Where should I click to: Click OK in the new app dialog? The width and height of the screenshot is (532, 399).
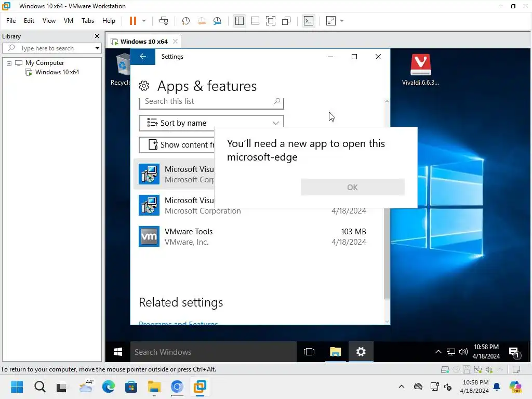353,187
